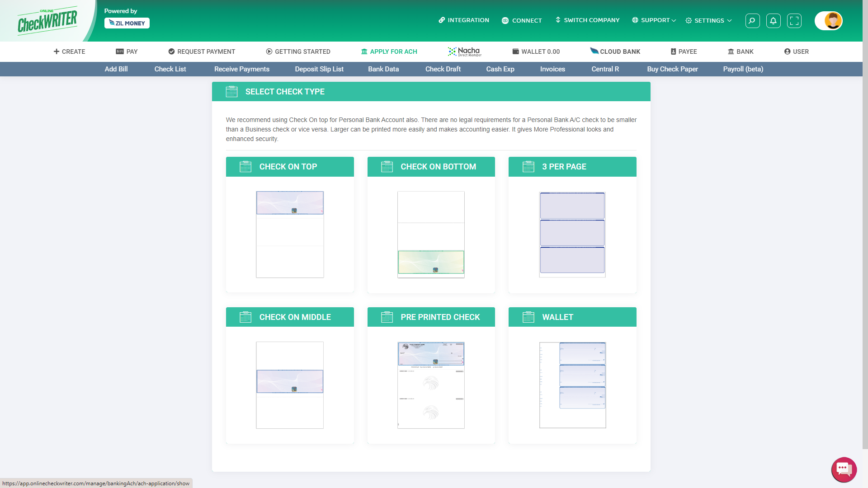
Task: Click the user avatar in header
Action: [x=832, y=21]
